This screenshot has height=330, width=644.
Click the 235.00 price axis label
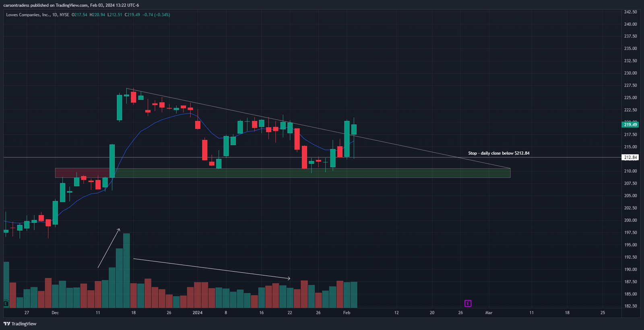click(x=630, y=48)
